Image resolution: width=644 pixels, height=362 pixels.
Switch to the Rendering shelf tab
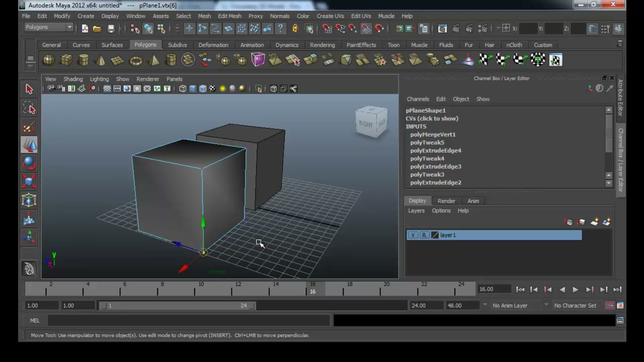pos(322,45)
